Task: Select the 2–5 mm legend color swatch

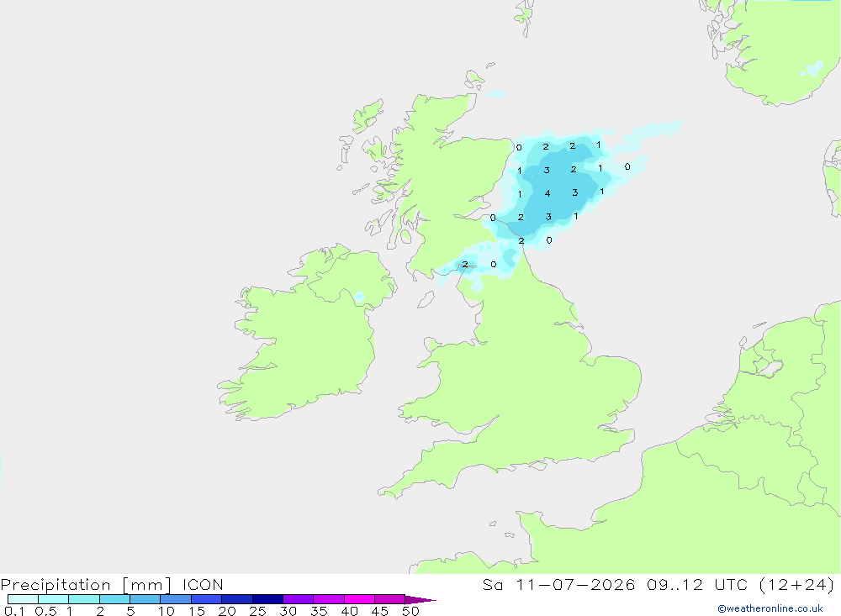Action: point(114,599)
